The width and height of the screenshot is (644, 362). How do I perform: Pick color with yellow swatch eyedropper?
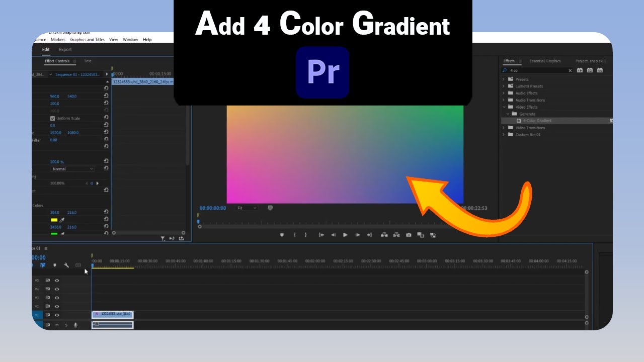pos(62,220)
